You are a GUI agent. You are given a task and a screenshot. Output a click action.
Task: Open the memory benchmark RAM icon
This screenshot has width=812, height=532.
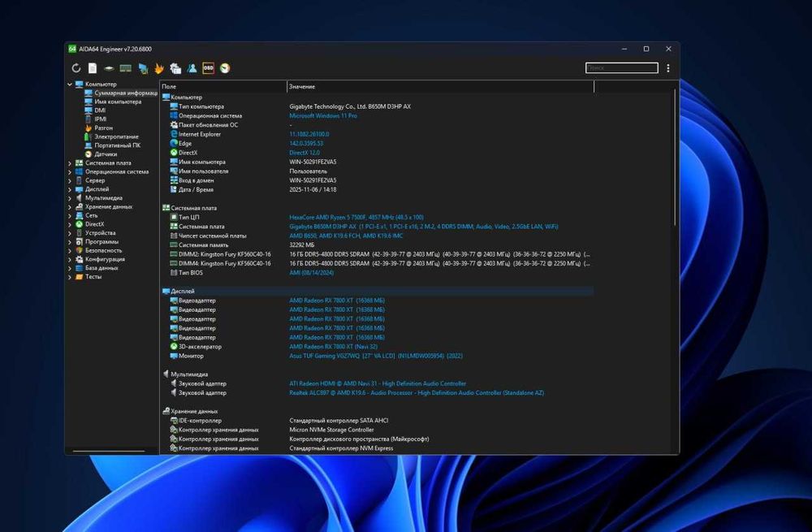125,68
